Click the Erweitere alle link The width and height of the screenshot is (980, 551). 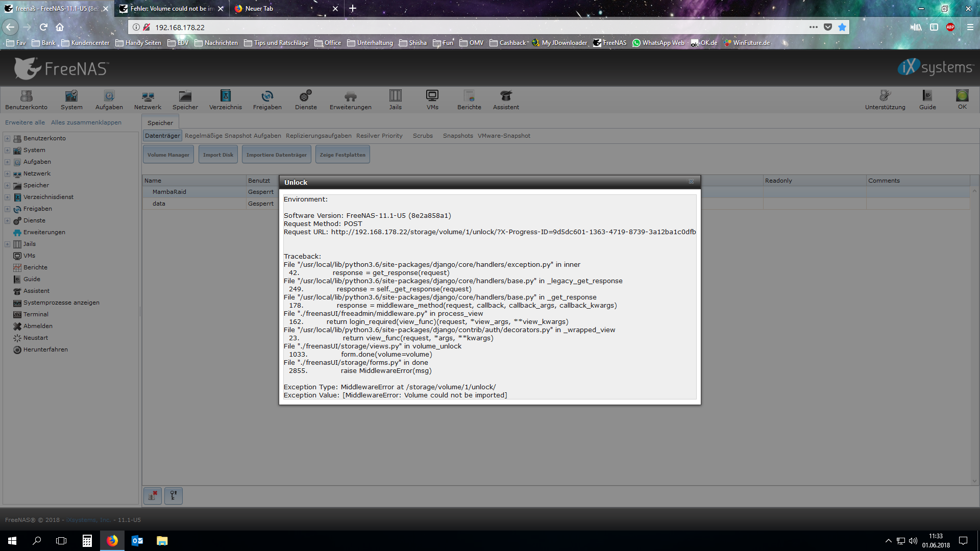coord(25,122)
